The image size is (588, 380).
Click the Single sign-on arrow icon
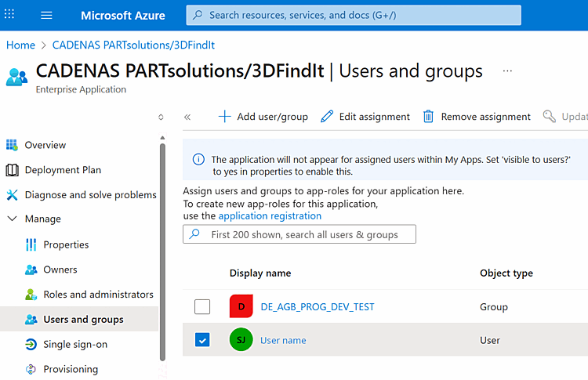[x=31, y=345]
